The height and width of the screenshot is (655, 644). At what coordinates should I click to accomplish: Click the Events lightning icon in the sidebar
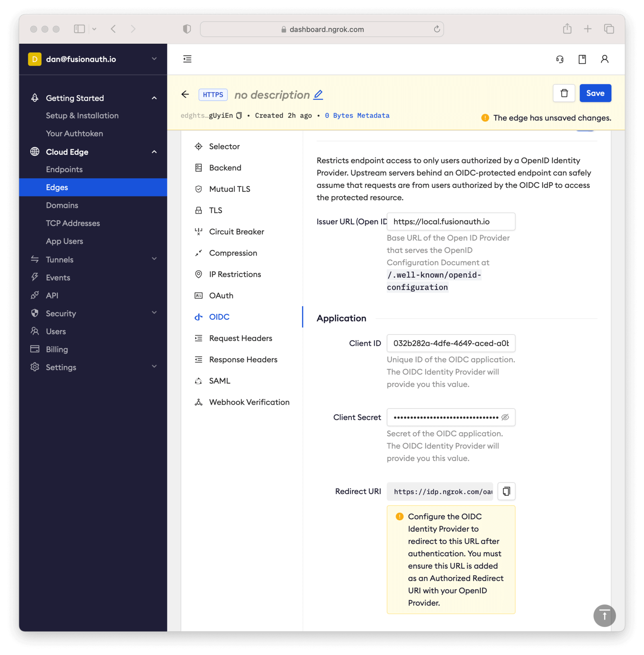point(35,277)
